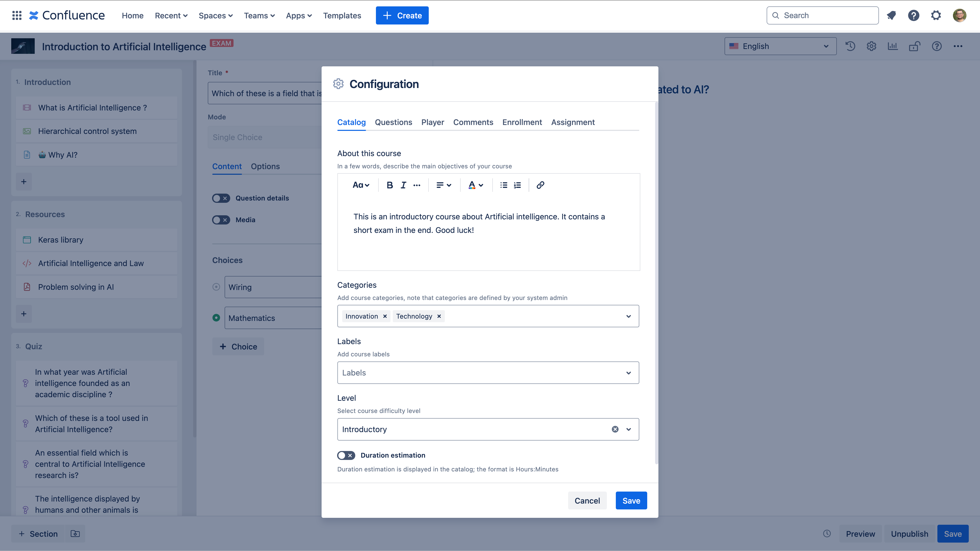The width and height of the screenshot is (980, 551).
Task: Switch to the Enrollment tab
Action: click(x=522, y=122)
